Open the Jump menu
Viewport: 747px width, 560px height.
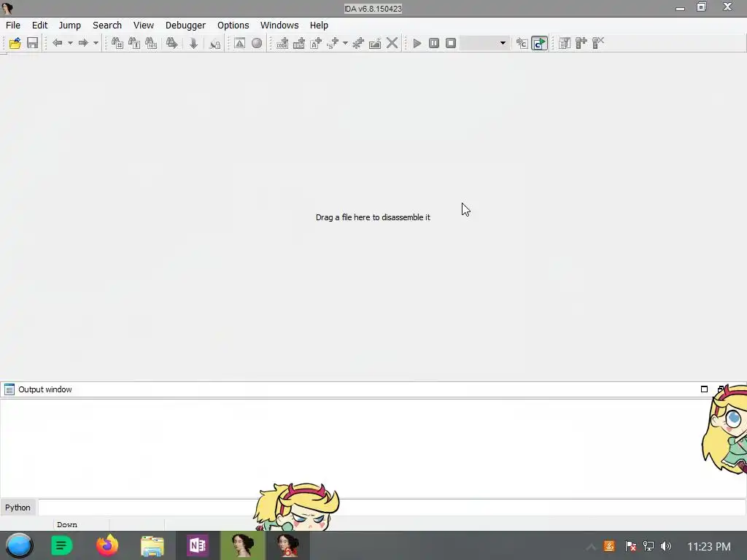click(x=69, y=26)
